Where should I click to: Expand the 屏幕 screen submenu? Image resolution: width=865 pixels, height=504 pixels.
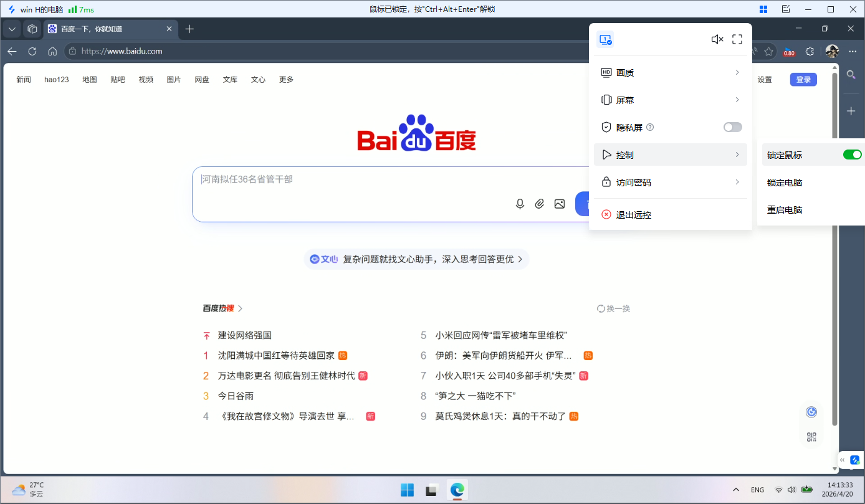[670, 100]
